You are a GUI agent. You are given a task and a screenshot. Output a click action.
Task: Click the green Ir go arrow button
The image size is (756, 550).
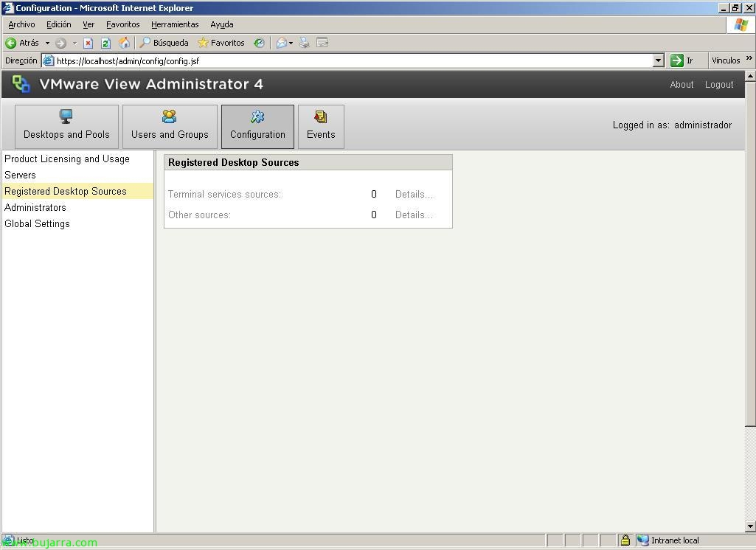676,60
